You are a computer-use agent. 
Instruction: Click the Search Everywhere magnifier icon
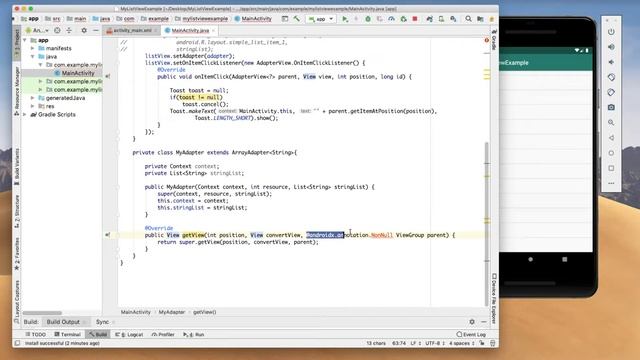[x=469, y=19]
